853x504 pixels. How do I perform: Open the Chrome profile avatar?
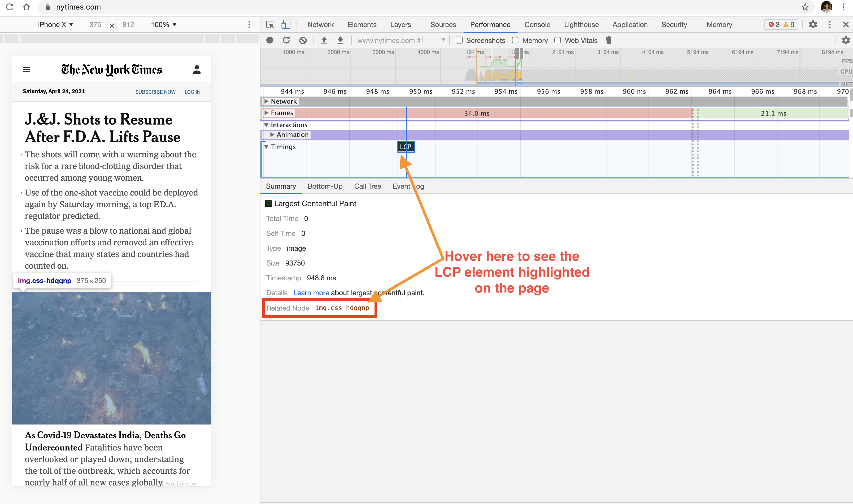826,7
